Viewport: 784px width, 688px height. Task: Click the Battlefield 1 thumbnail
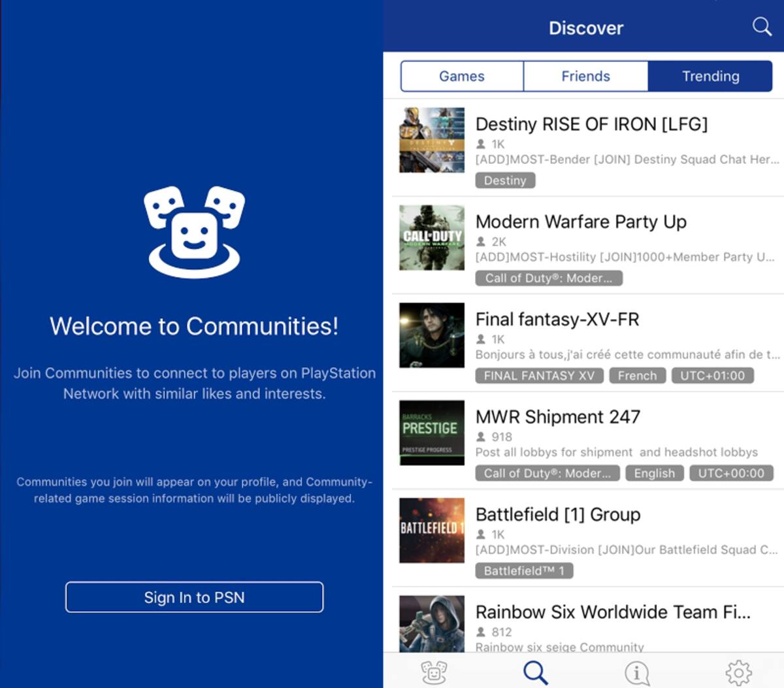432,531
